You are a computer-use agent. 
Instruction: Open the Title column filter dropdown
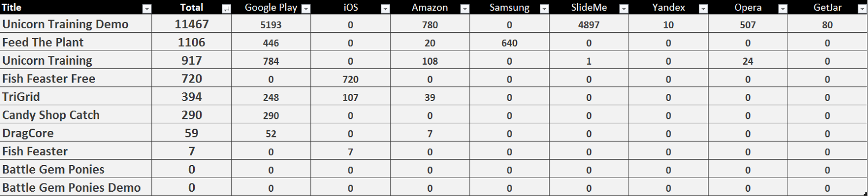tap(146, 9)
